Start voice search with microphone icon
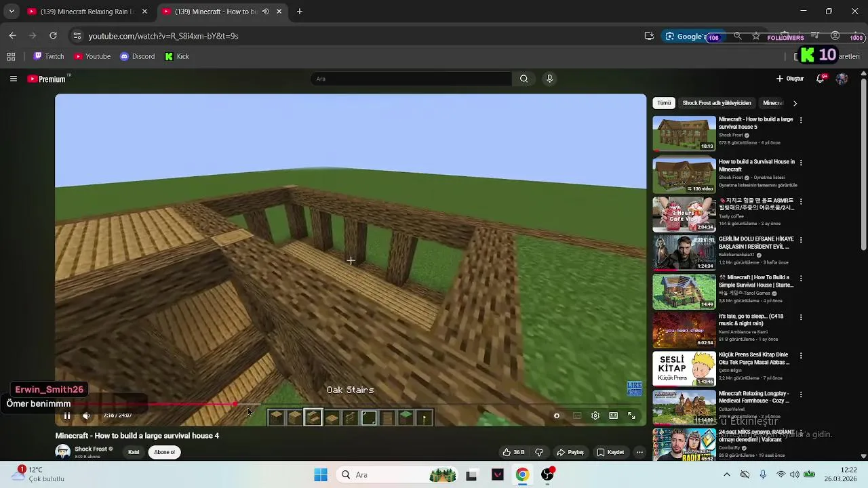 550,79
